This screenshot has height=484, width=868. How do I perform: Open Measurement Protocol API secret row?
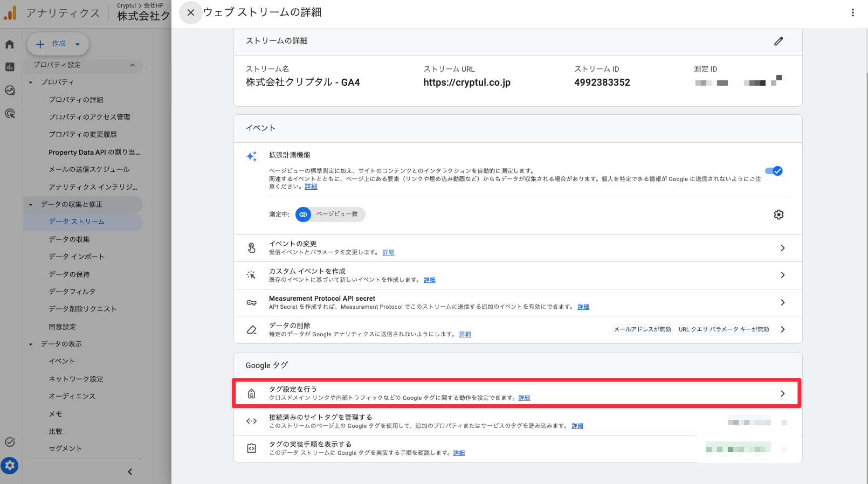[x=518, y=302]
